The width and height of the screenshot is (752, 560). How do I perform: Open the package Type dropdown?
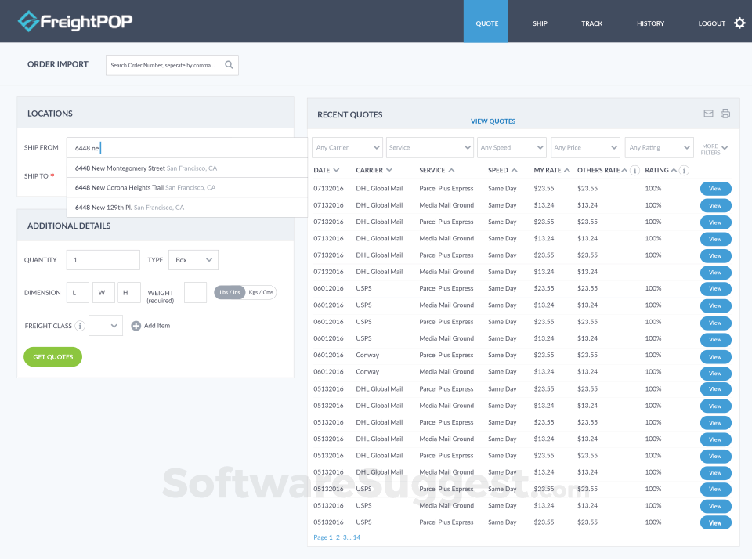[x=193, y=259]
